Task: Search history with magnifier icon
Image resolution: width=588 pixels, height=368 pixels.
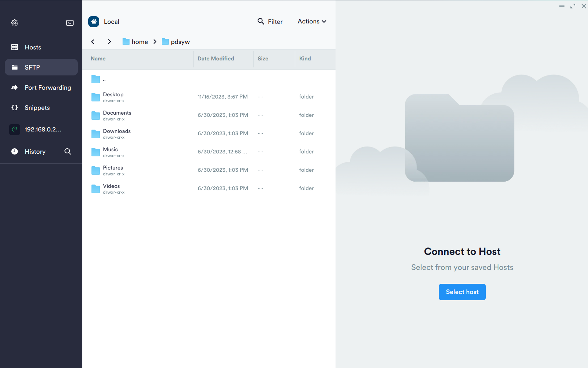Action: pos(68,152)
